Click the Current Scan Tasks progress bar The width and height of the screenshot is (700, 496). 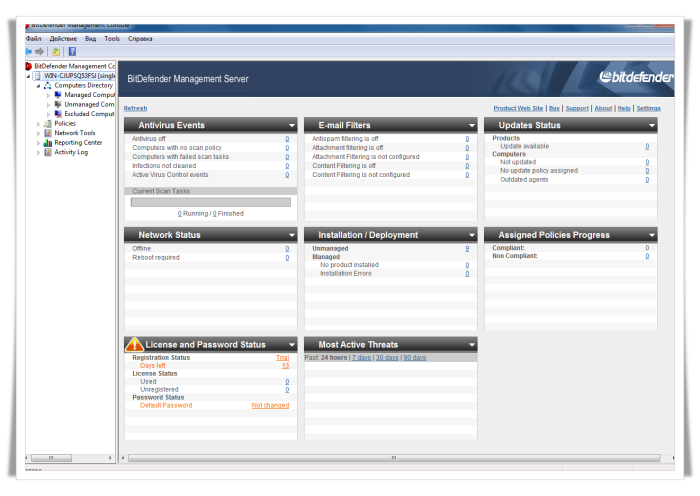coord(211,202)
